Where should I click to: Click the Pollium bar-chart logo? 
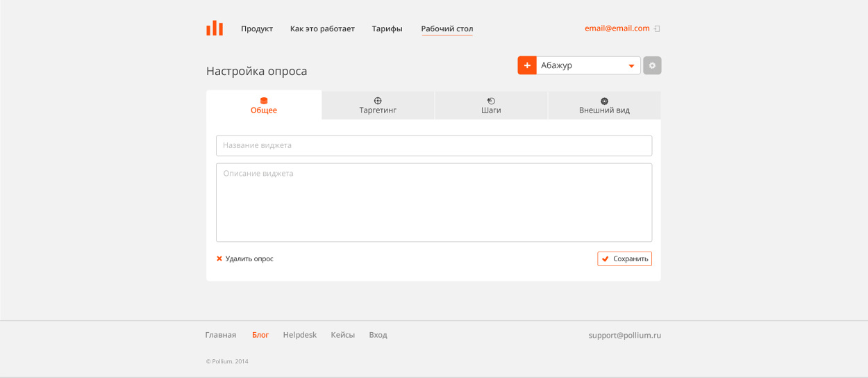point(215,28)
